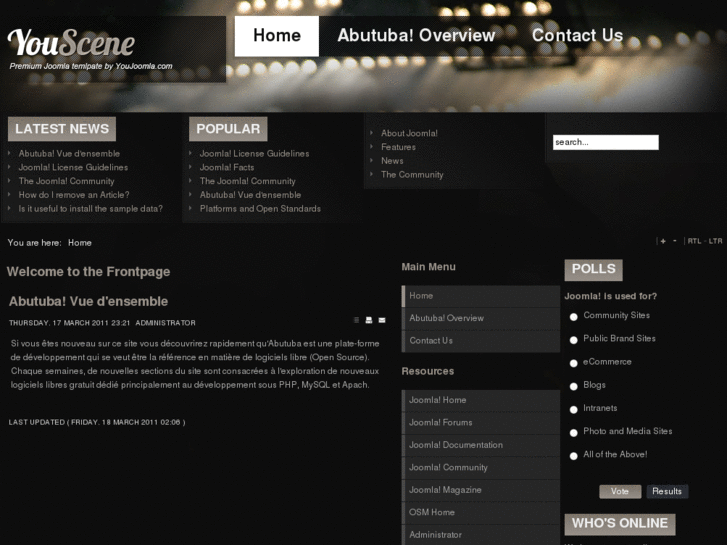Open Administrator resource link
727x545 pixels.
[481, 535]
